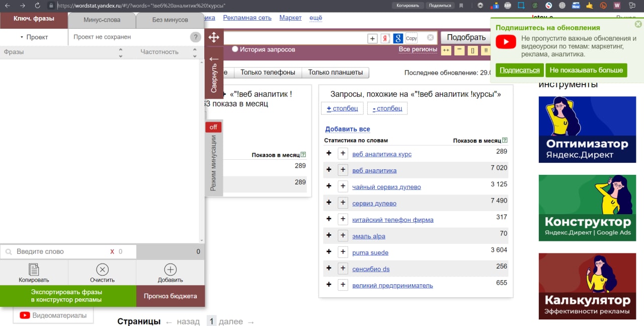The image size is (644, 326).
Task: Select 'Только телефоны' device tab
Action: 268,73
